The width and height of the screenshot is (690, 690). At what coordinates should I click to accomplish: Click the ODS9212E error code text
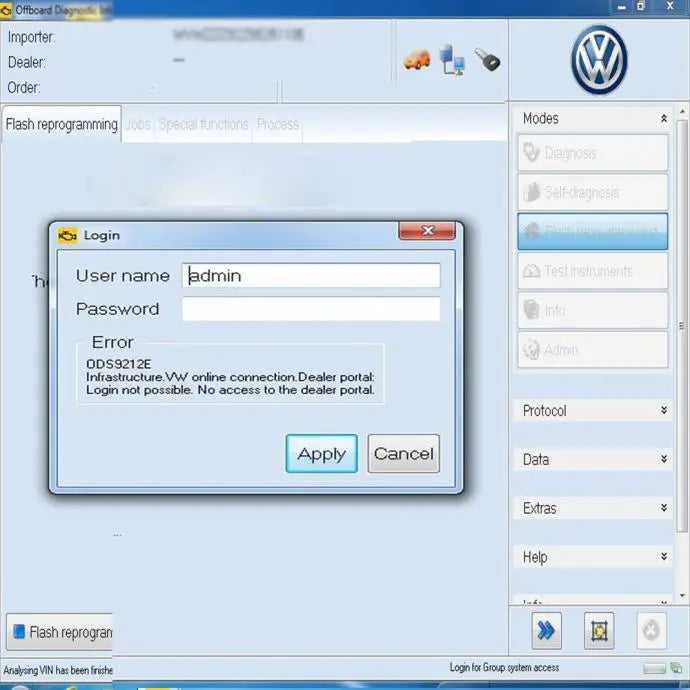point(118,364)
